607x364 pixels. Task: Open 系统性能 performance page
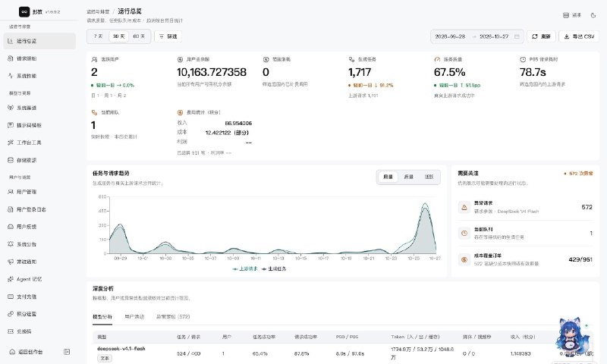coord(39,76)
